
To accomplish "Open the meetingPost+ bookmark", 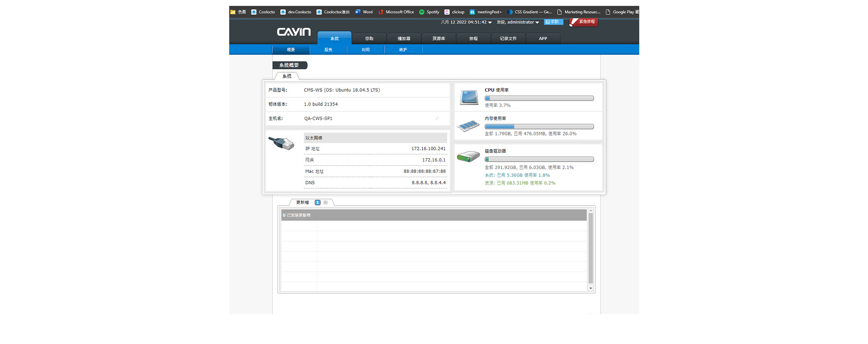I will click(486, 12).
